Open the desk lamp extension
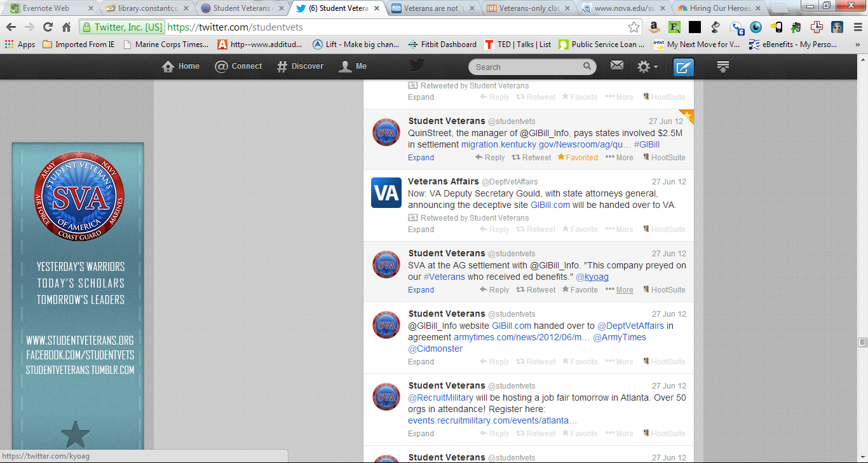 click(x=715, y=27)
